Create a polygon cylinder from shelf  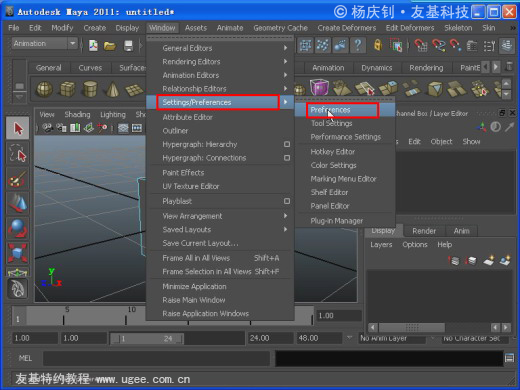pyautogui.click(x=90, y=89)
